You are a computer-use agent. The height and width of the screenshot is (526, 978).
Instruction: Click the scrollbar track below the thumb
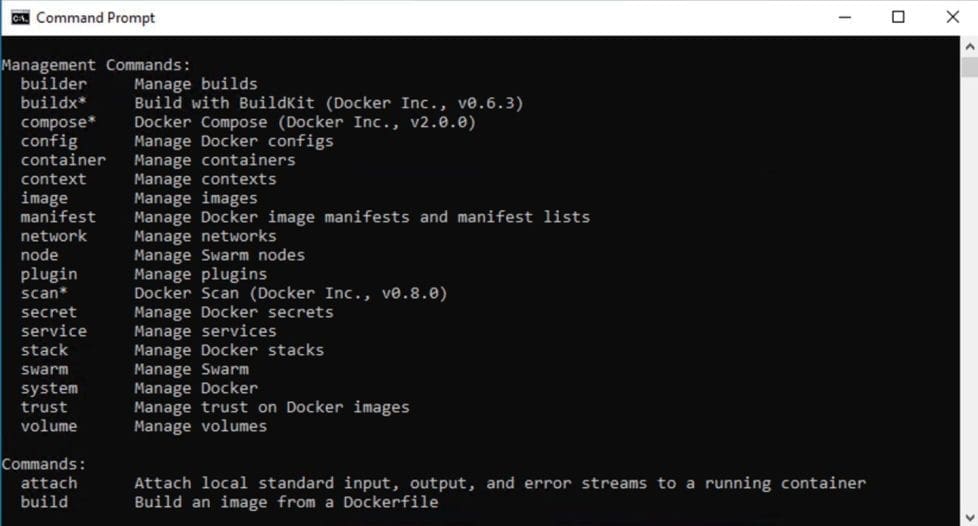[x=969, y=300]
